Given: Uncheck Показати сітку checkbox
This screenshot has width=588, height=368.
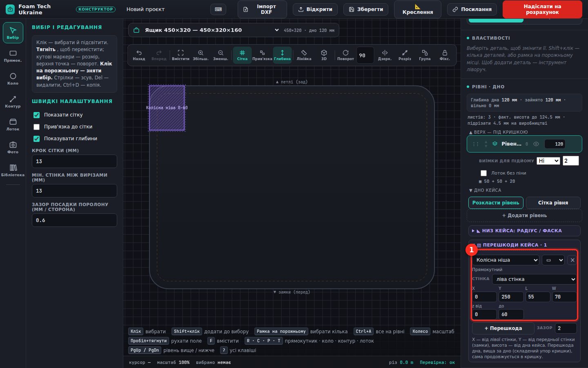Looking at the screenshot, I should [37, 115].
